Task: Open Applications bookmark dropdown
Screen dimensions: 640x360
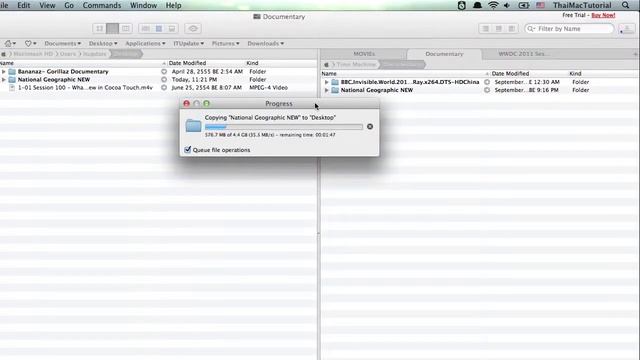Action: (145, 43)
